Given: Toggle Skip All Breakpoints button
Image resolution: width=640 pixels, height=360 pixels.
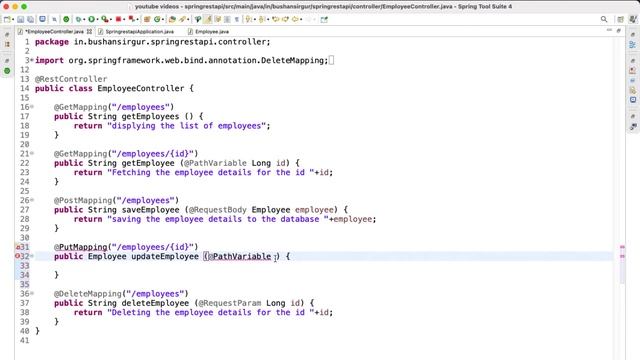Looking at the screenshot, I should coord(54,19).
